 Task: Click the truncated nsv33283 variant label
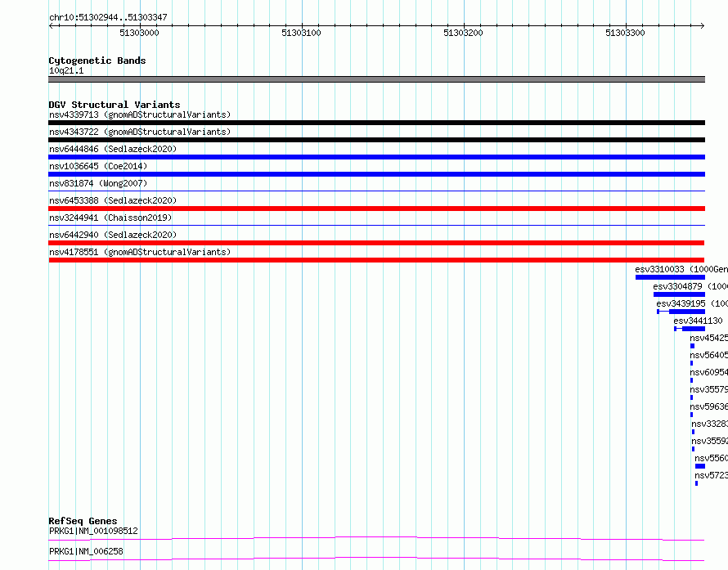pos(709,424)
